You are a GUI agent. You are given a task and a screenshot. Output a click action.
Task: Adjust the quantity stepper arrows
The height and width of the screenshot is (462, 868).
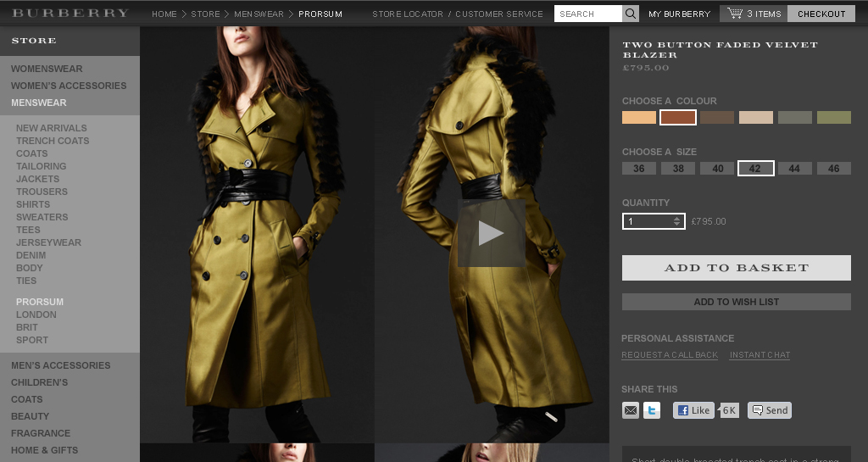[x=676, y=221]
